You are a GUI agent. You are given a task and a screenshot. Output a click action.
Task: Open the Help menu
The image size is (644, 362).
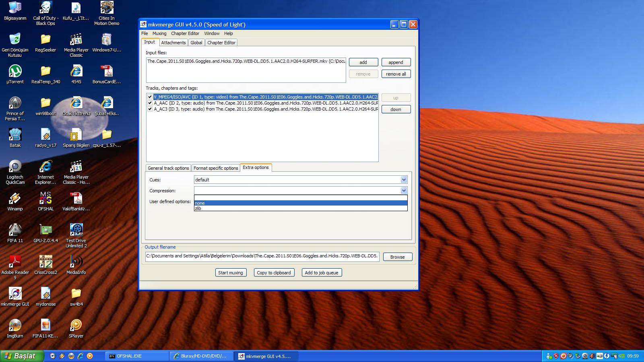pos(229,33)
